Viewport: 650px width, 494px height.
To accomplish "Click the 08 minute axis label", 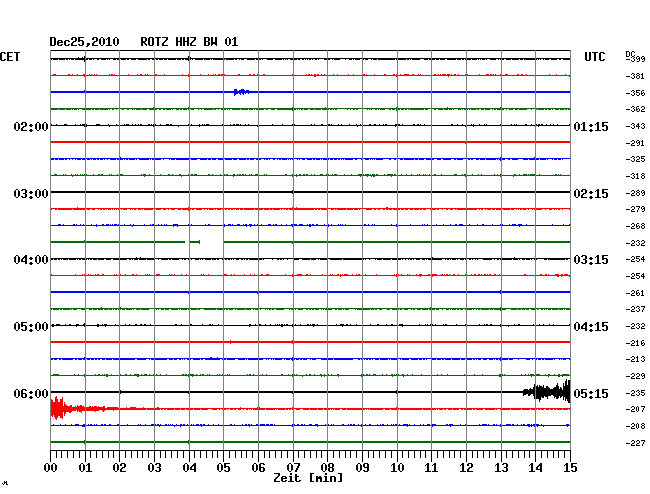I will 327,468.
